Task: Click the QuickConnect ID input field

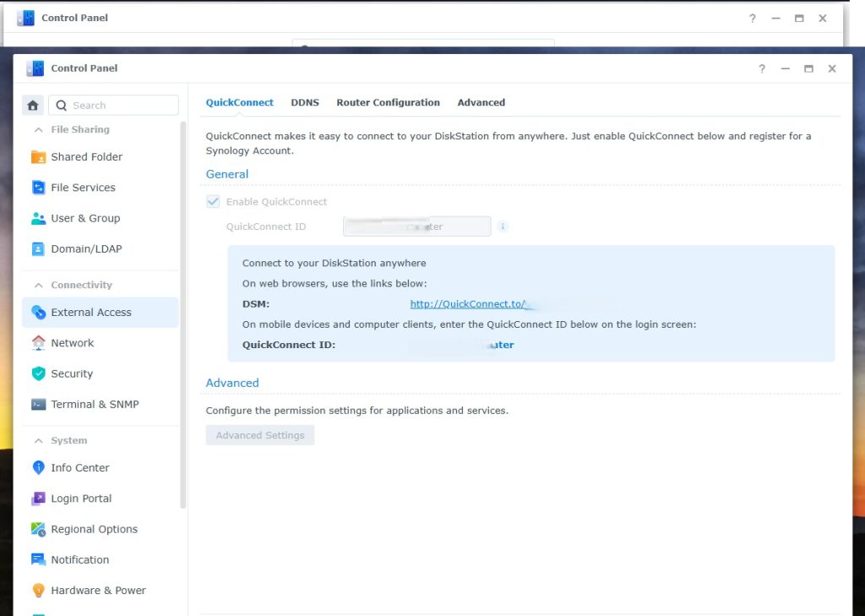Action: click(417, 226)
